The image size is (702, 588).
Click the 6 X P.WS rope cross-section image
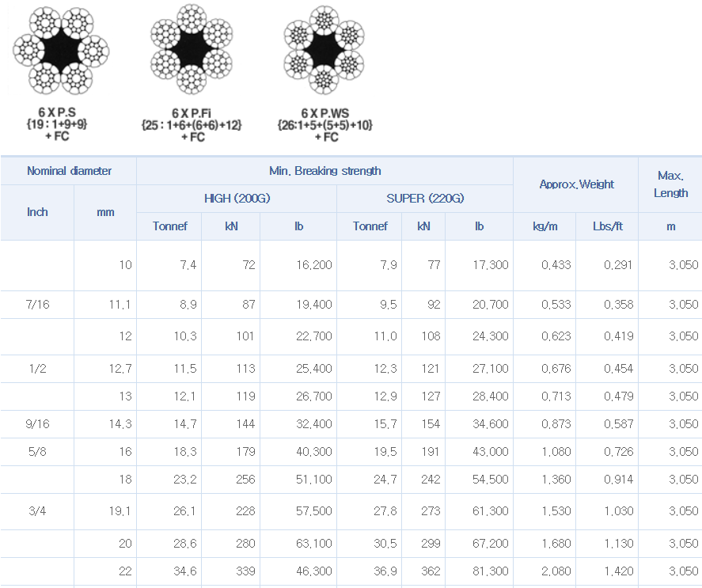click(x=324, y=50)
